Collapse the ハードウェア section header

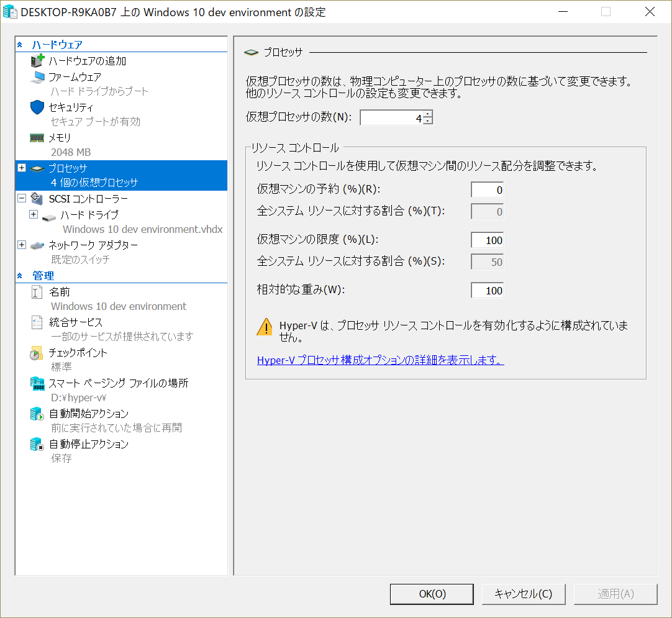20,45
